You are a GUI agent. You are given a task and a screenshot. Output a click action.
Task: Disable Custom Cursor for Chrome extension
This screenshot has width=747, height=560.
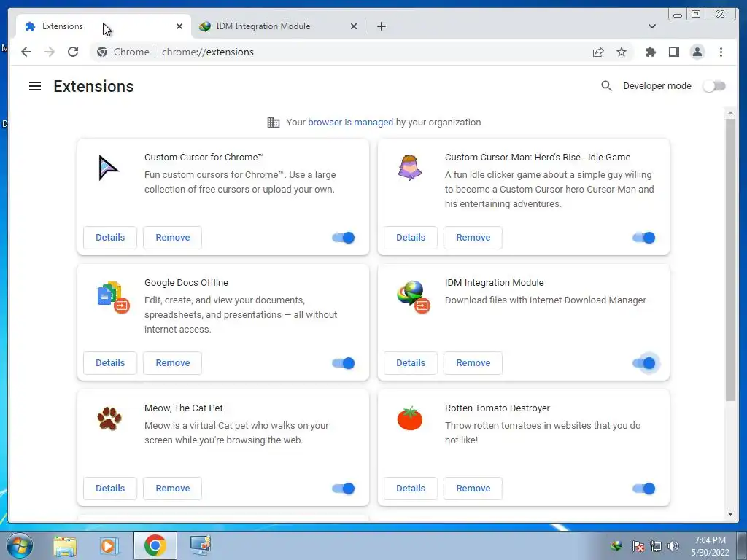click(344, 238)
